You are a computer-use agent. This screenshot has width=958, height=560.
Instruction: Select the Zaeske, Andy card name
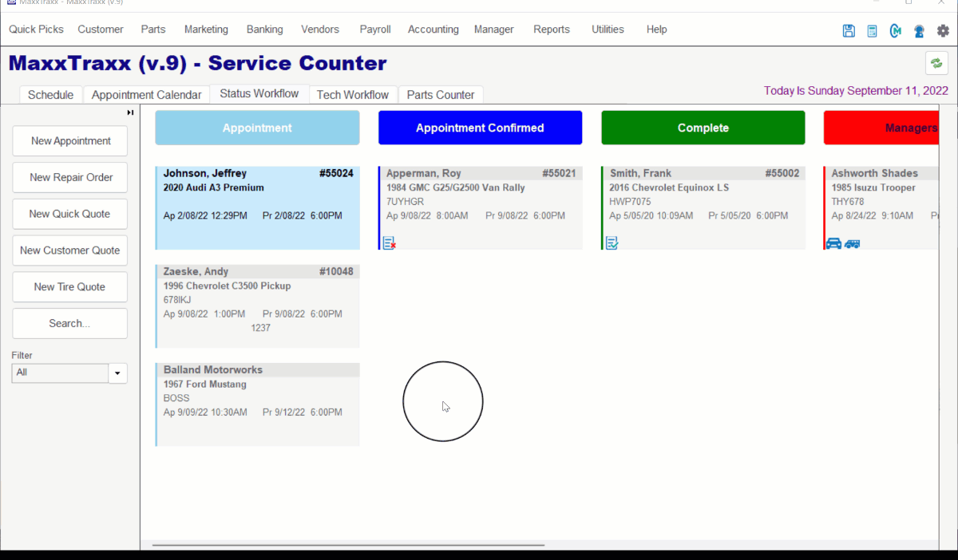pos(196,271)
